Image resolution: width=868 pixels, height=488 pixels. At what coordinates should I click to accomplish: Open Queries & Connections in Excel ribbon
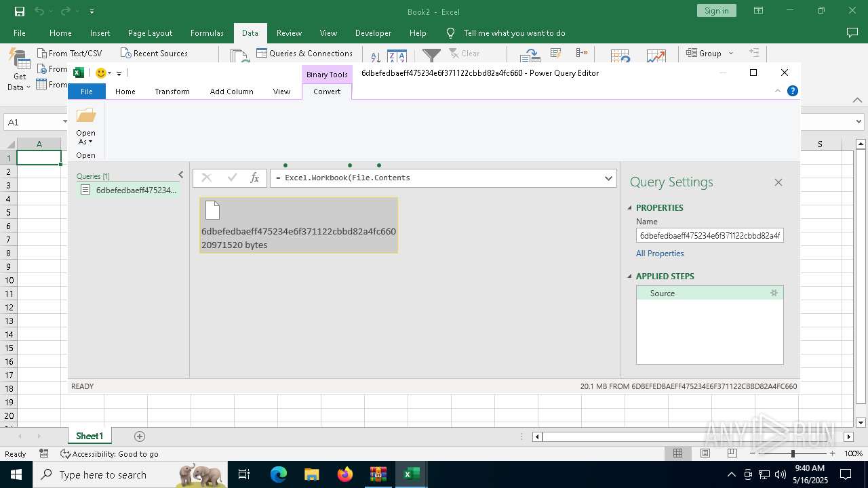coord(304,54)
